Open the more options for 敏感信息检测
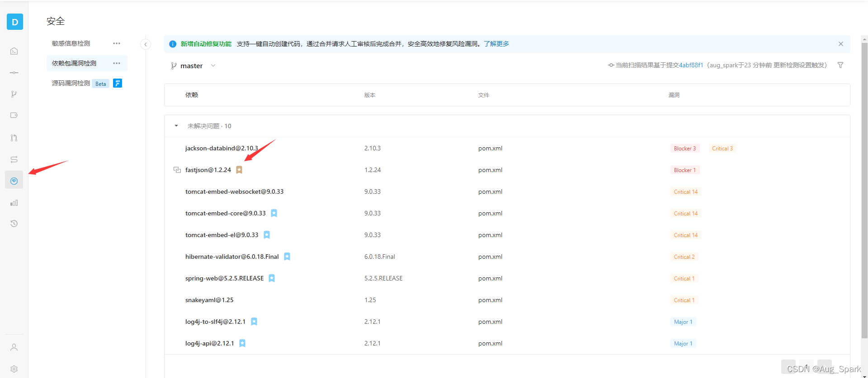868x378 pixels. pos(117,43)
